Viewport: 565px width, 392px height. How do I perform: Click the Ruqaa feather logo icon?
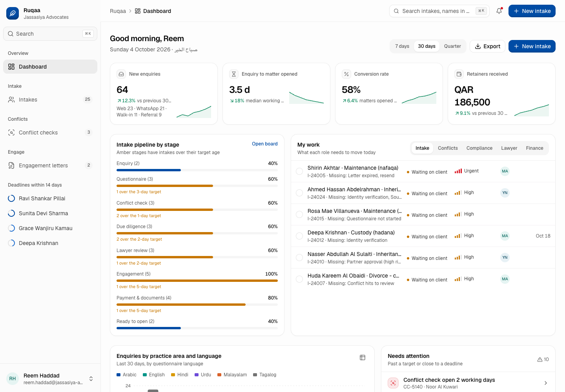13,13
